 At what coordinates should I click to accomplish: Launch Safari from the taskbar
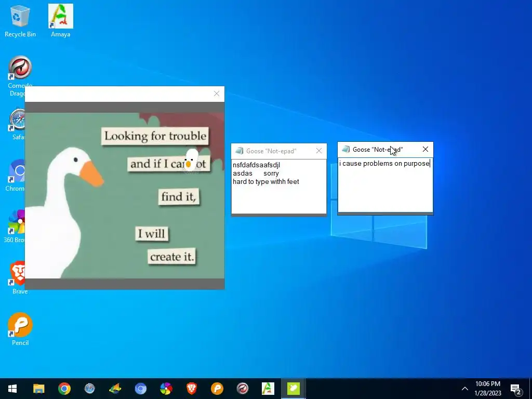[89, 389]
